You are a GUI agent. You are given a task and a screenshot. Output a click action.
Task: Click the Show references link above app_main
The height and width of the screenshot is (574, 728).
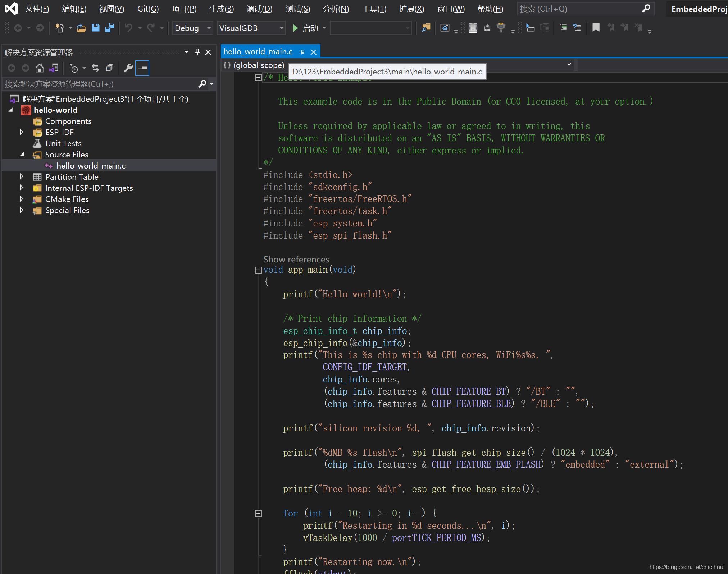pyautogui.click(x=296, y=259)
